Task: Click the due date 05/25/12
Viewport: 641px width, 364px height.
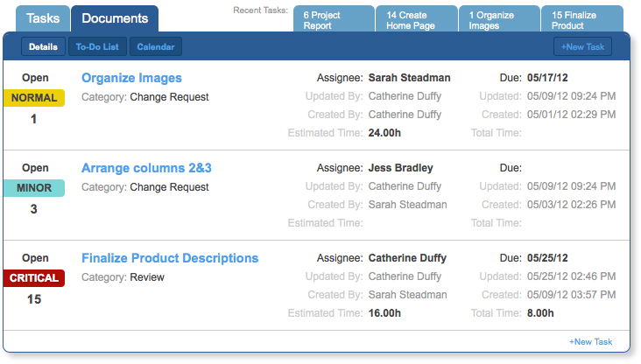Action: point(547,258)
